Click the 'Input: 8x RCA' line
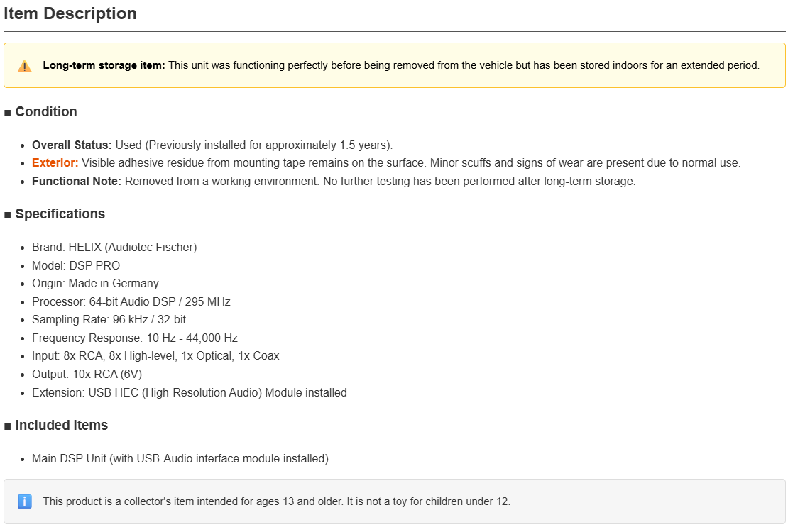This screenshot has width=788, height=532. pyautogui.click(x=155, y=355)
